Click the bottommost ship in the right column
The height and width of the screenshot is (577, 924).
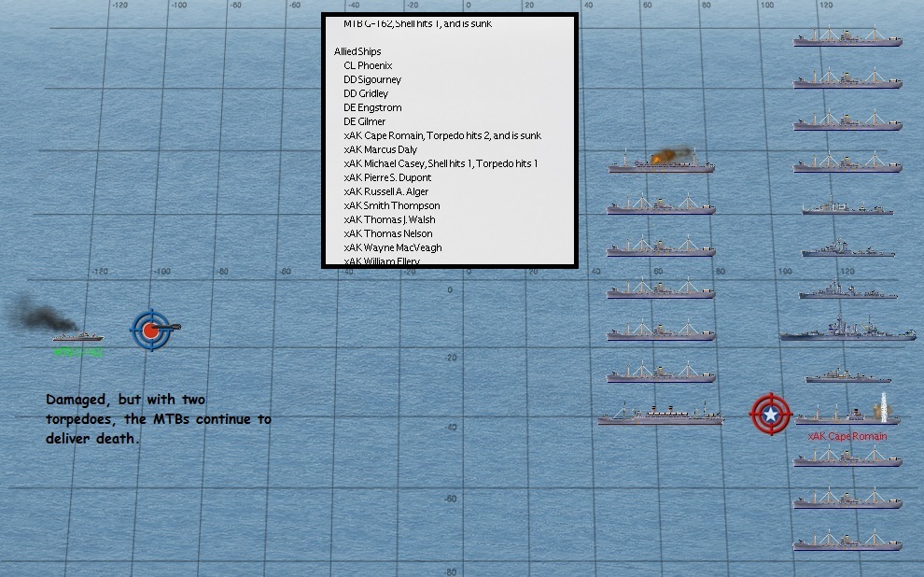(847, 542)
